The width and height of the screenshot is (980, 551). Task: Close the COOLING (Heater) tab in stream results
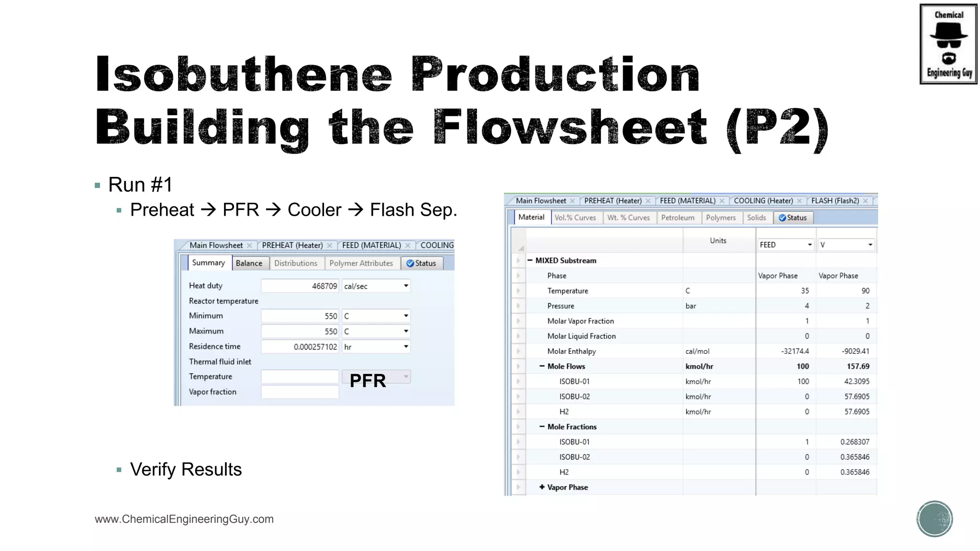(x=800, y=201)
